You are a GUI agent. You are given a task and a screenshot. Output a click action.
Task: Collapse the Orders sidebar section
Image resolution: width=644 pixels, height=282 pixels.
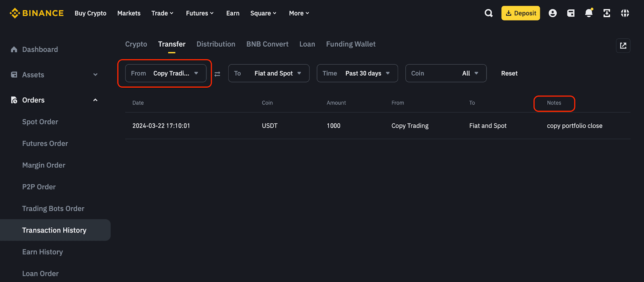pyautogui.click(x=95, y=100)
